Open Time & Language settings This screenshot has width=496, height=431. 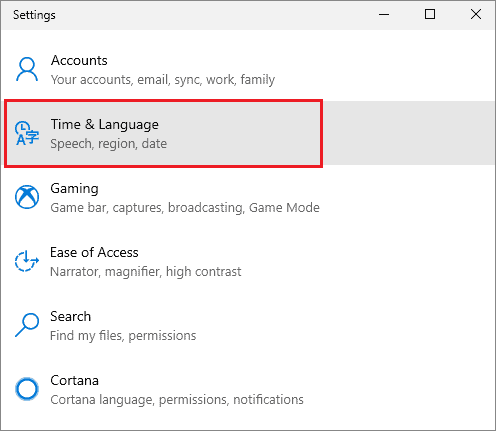pyautogui.click(x=248, y=133)
